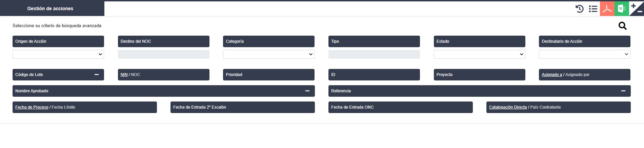Open the history clock icon
The width and height of the screenshot is (644, 148).
[580, 9]
